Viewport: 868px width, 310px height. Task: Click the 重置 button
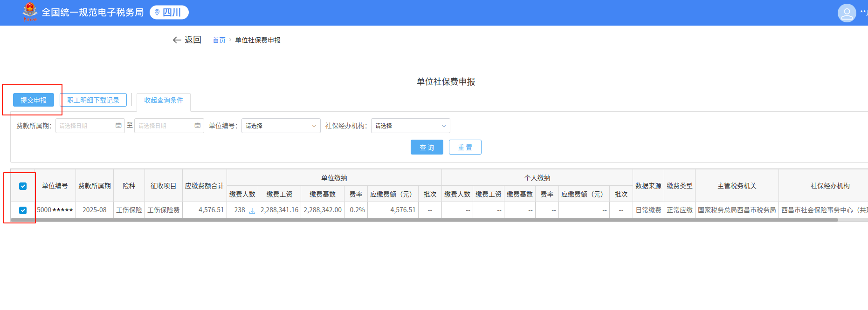pos(465,148)
